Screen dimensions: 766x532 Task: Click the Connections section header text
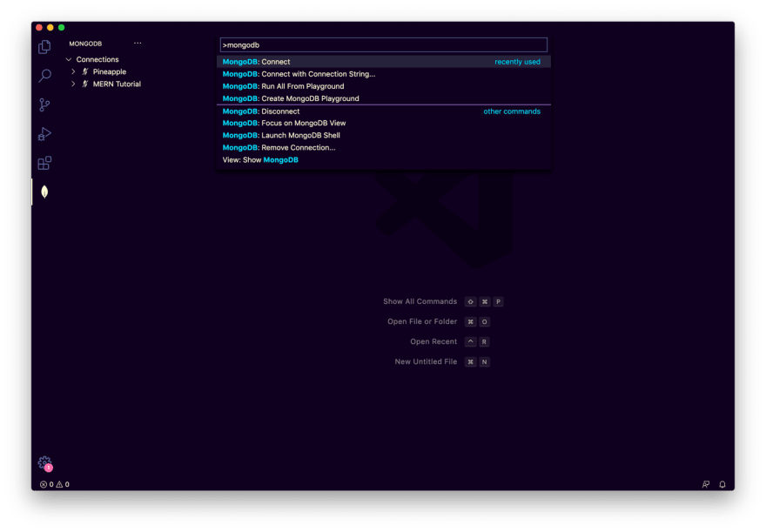point(97,59)
